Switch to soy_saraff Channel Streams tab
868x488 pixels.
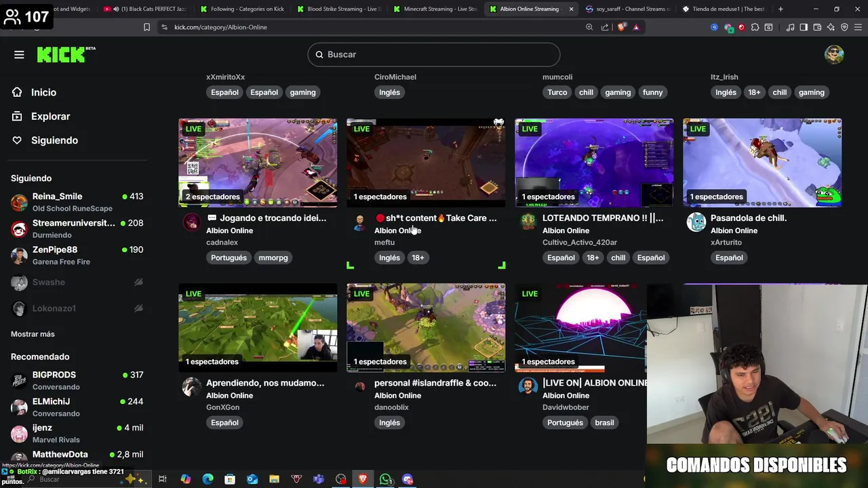click(627, 9)
